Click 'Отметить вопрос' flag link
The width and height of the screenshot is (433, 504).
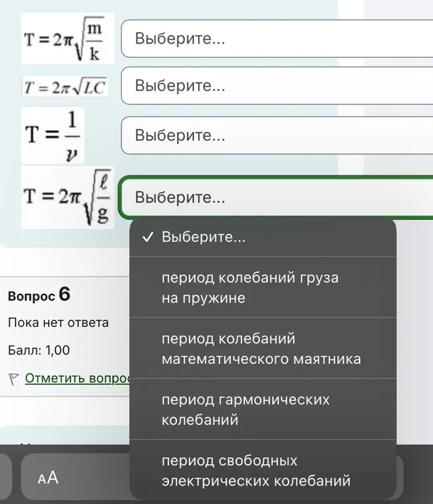pos(77,378)
